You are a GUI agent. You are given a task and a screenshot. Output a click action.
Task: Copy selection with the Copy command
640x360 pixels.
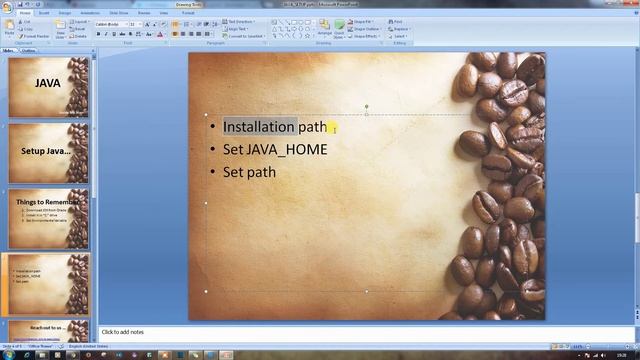25,29
